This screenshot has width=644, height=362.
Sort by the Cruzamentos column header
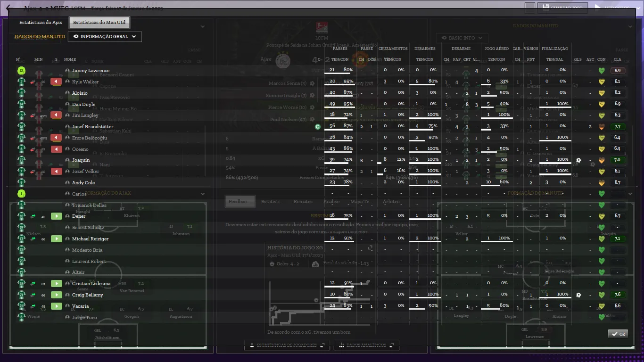(x=393, y=49)
